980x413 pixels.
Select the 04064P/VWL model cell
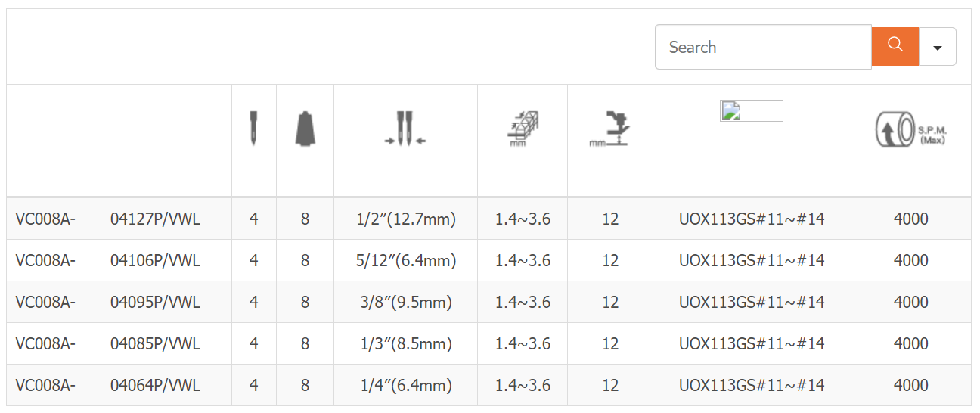click(155, 385)
